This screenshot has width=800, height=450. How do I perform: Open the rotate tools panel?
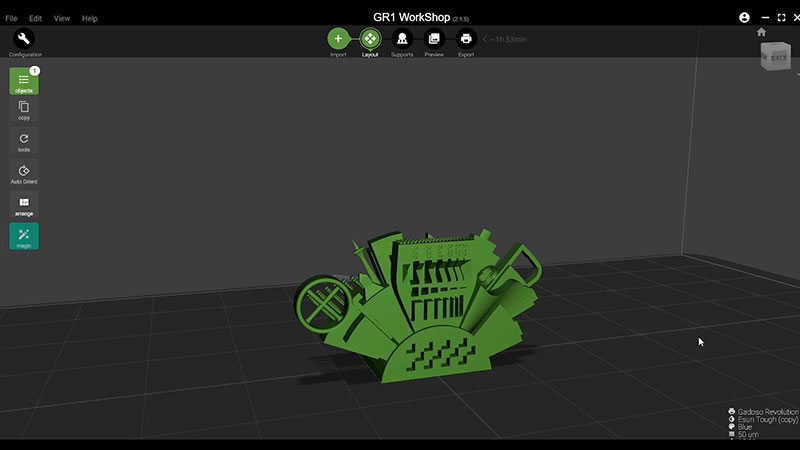point(24,141)
